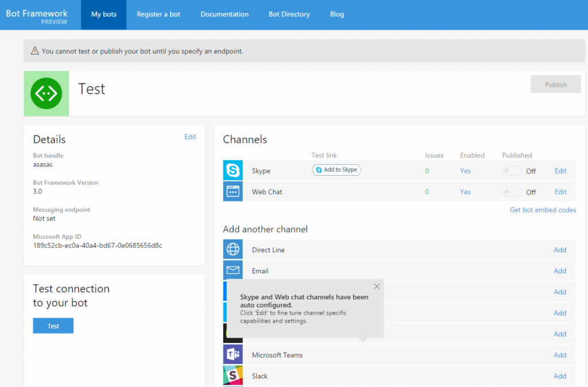Image resolution: width=588 pixels, height=387 pixels.
Task: Click the Published column header
Action: (x=517, y=155)
